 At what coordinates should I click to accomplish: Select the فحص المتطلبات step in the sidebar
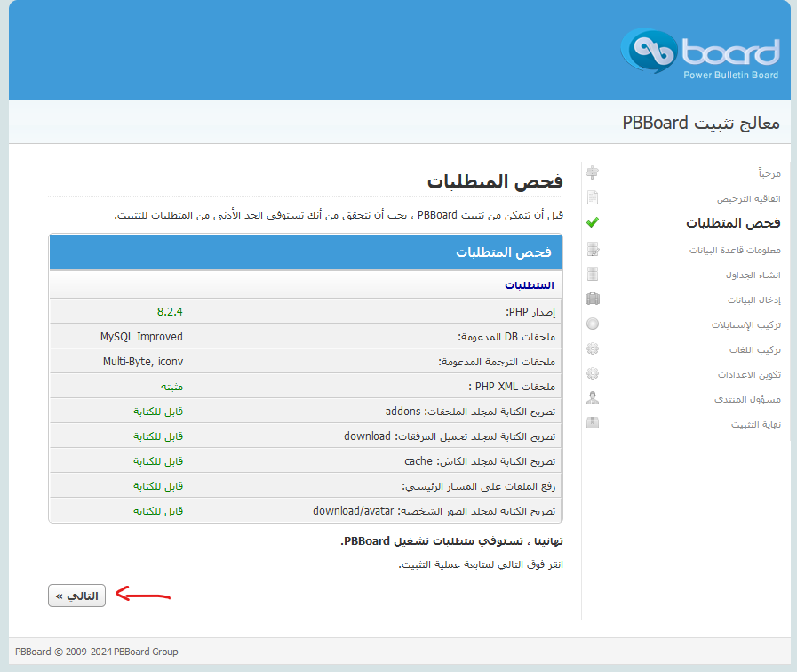tap(733, 223)
